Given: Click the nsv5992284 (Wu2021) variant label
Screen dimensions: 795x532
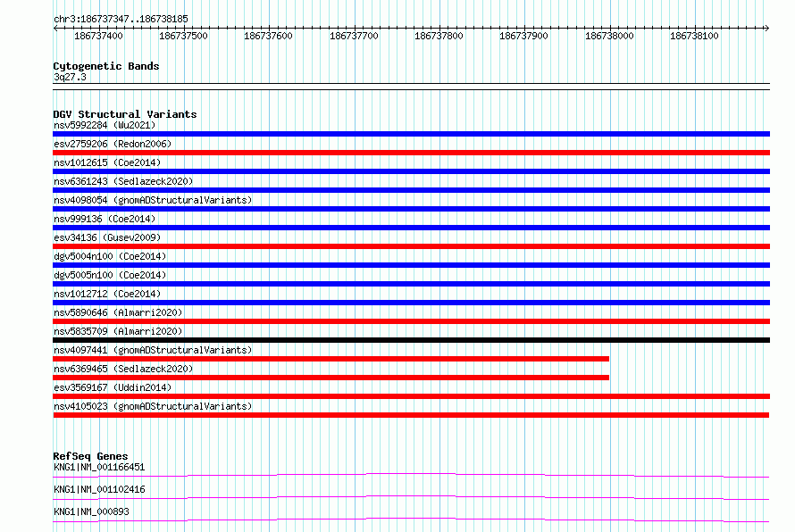Looking at the screenshot, I should [x=105, y=125].
